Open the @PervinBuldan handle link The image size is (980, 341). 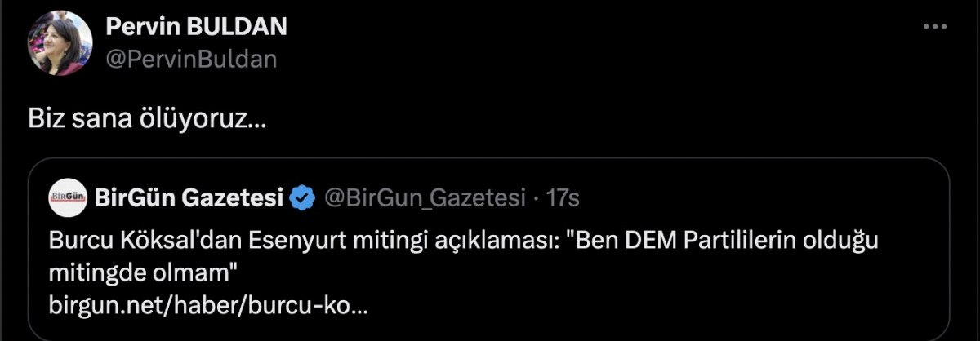point(191,59)
